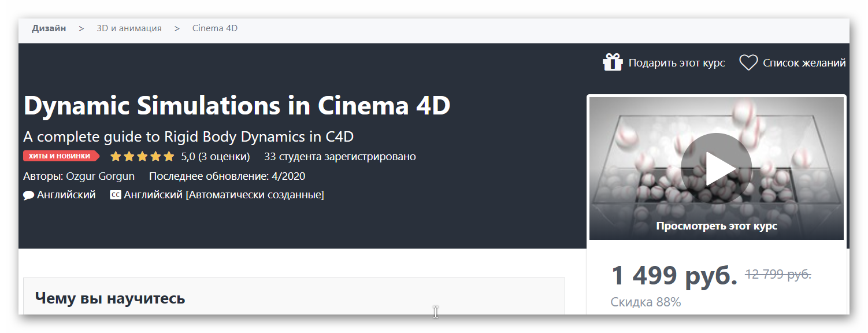Expand the 'Чему вы научитесь' section
Viewport: 868px width, 333px height.
[x=109, y=298]
